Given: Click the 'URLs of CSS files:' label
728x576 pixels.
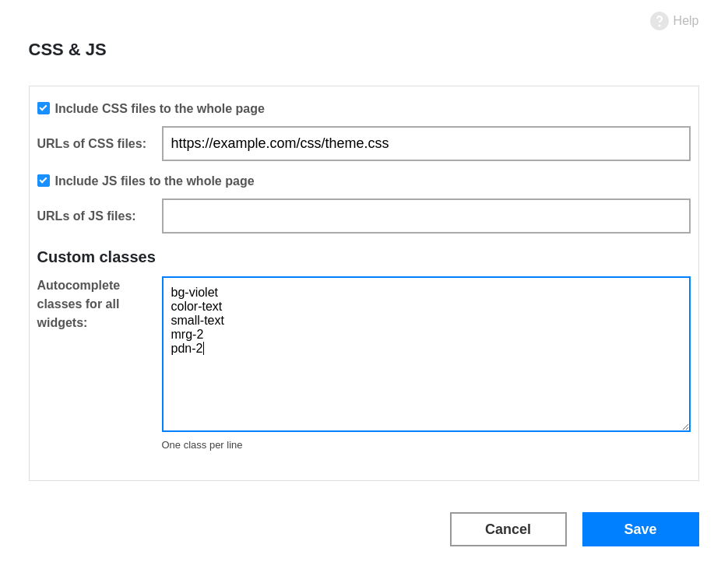Looking at the screenshot, I should 91,143.
